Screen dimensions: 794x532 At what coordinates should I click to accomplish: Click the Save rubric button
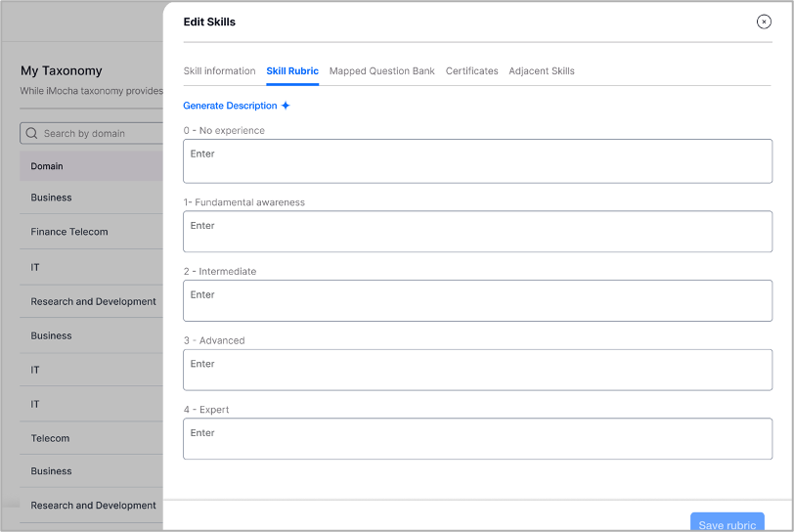click(728, 523)
